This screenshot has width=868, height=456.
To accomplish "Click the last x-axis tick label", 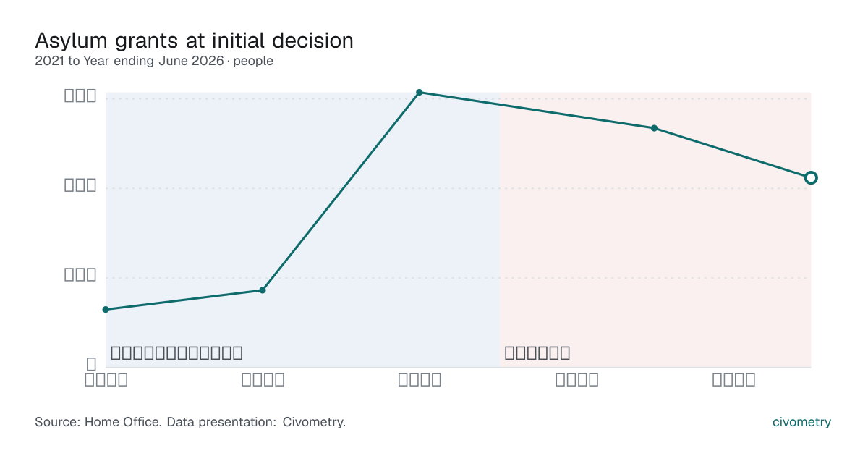I will pyautogui.click(x=734, y=379).
